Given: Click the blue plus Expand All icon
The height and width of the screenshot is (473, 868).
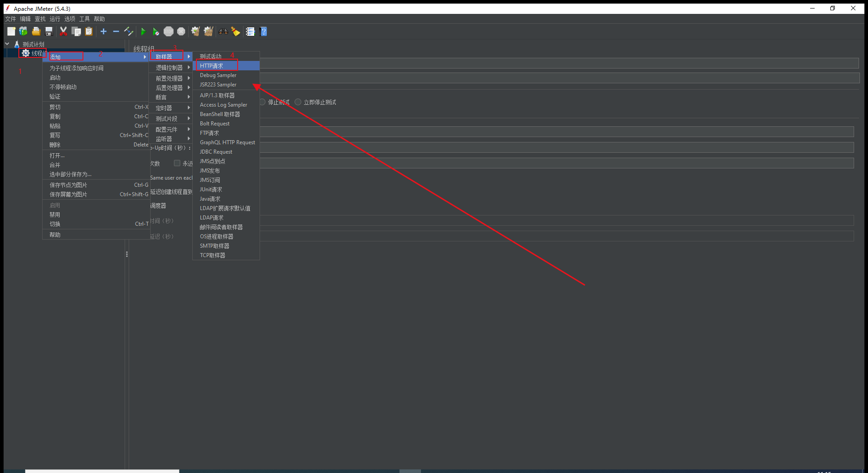Looking at the screenshot, I should [104, 31].
